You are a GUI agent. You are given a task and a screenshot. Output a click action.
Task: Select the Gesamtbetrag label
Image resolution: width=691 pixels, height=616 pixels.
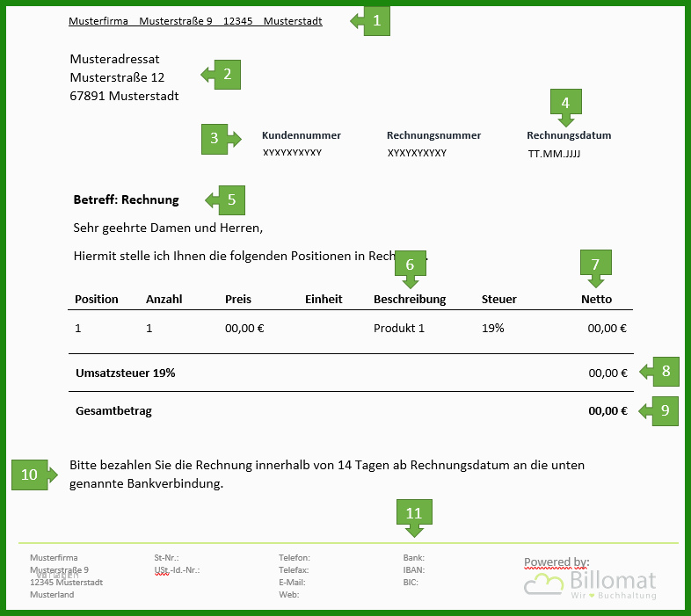coord(113,411)
